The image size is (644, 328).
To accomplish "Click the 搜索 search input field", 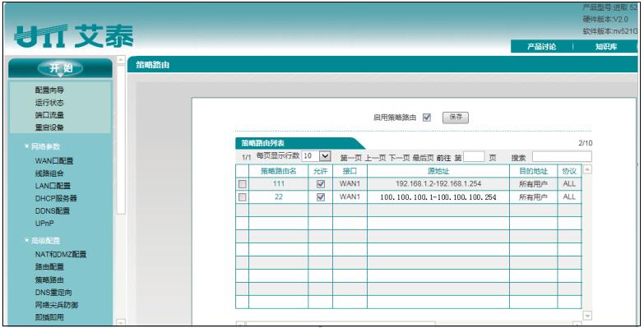I will [x=562, y=156].
